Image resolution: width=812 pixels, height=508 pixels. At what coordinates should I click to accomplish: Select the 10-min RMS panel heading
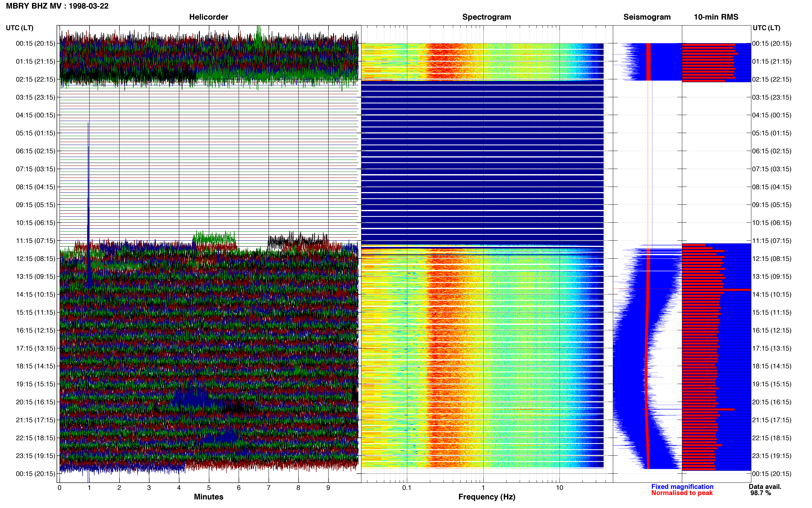click(716, 17)
